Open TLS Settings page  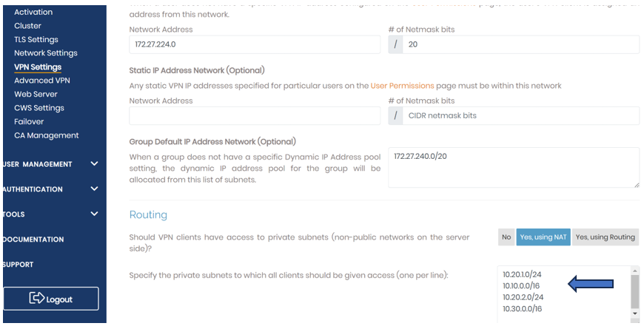(36, 39)
